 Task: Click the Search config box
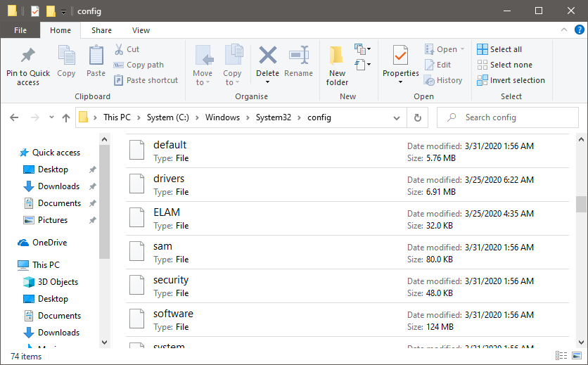pos(507,117)
